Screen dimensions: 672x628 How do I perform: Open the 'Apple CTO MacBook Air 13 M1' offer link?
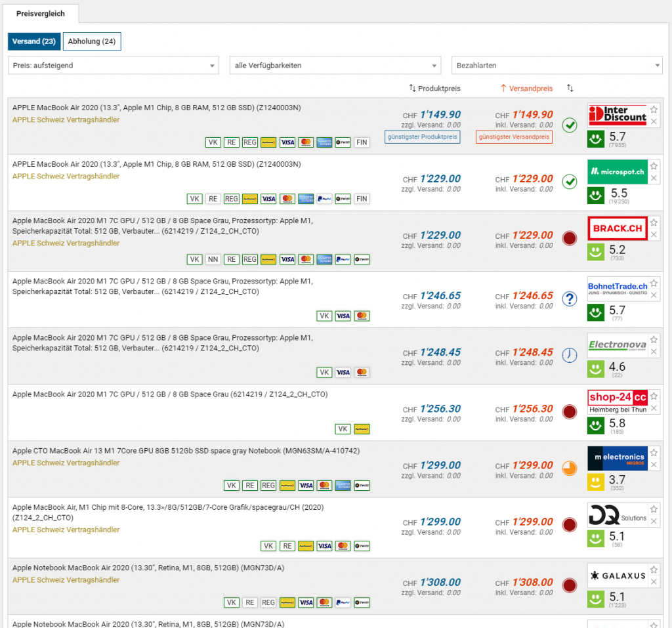click(x=186, y=451)
